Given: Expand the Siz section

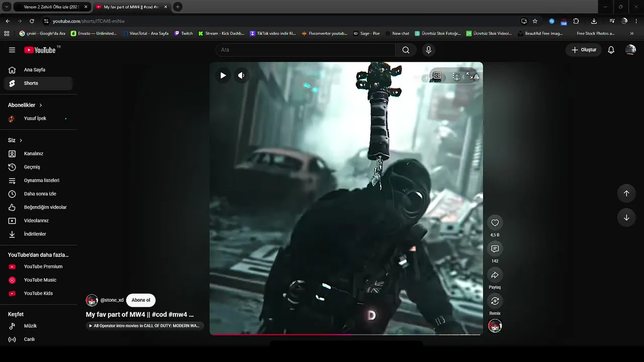Looking at the screenshot, I should click(15, 140).
